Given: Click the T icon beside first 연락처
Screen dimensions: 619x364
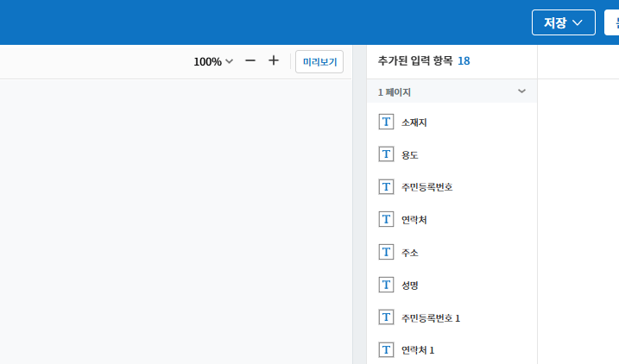Looking at the screenshot, I should click(386, 220).
